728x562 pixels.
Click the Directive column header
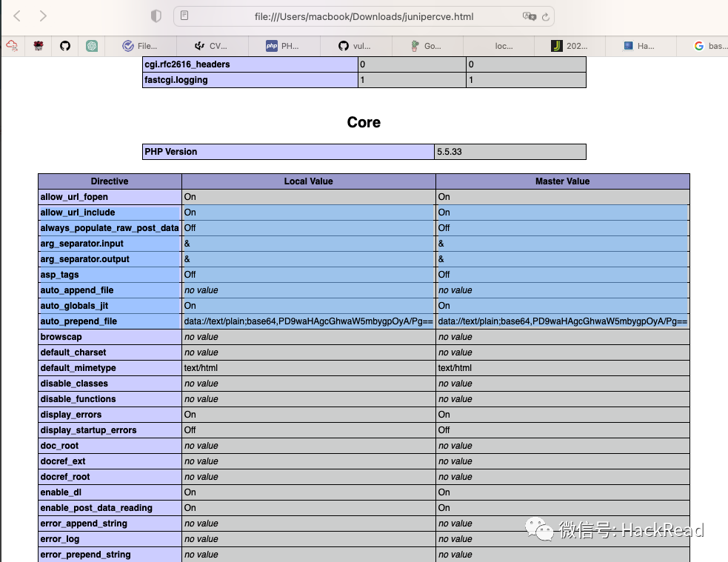coord(110,181)
